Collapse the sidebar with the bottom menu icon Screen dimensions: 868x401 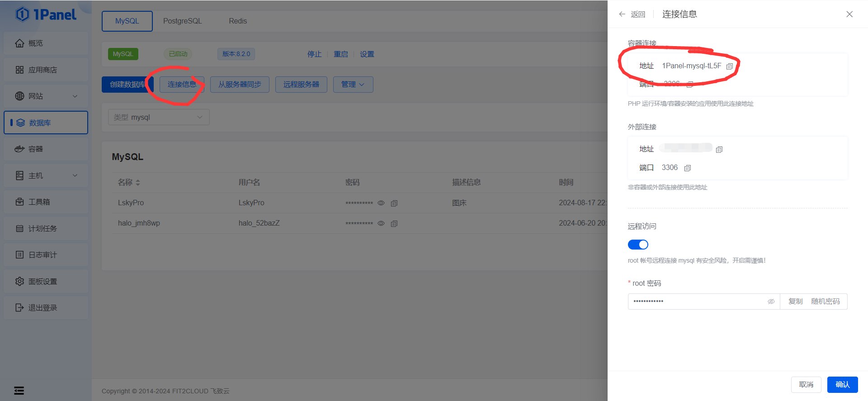[19, 391]
